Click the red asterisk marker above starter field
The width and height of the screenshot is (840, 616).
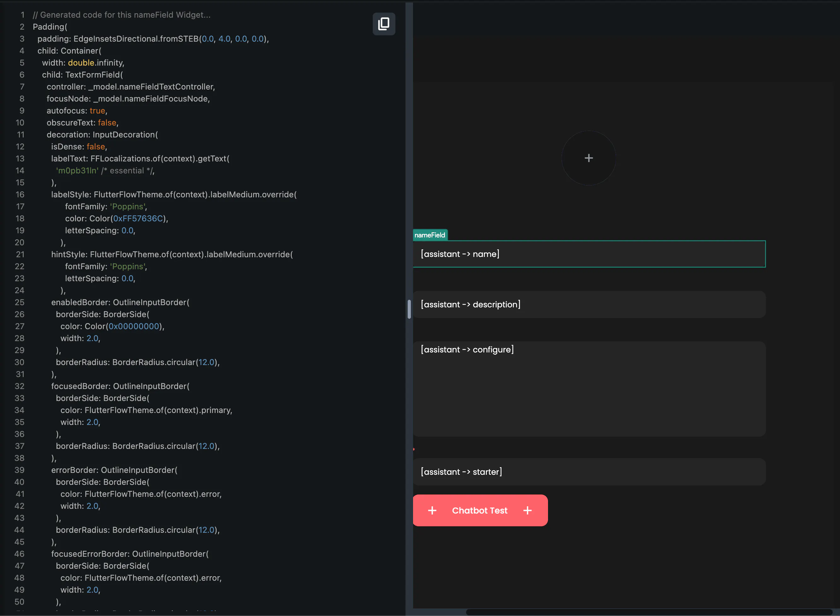tap(414, 450)
